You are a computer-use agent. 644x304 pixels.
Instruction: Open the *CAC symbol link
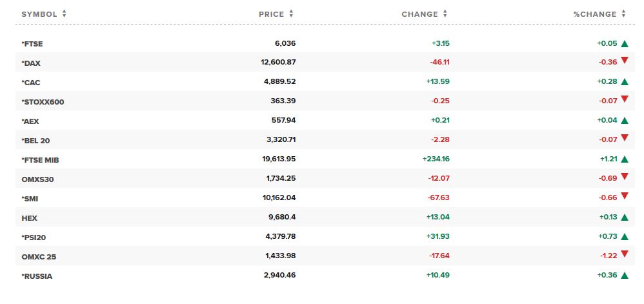click(31, 83)
